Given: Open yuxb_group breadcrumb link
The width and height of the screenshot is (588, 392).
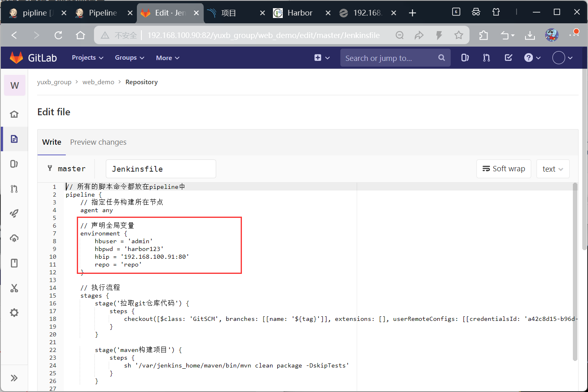Looking at the screenshot, I should point(54,82).
